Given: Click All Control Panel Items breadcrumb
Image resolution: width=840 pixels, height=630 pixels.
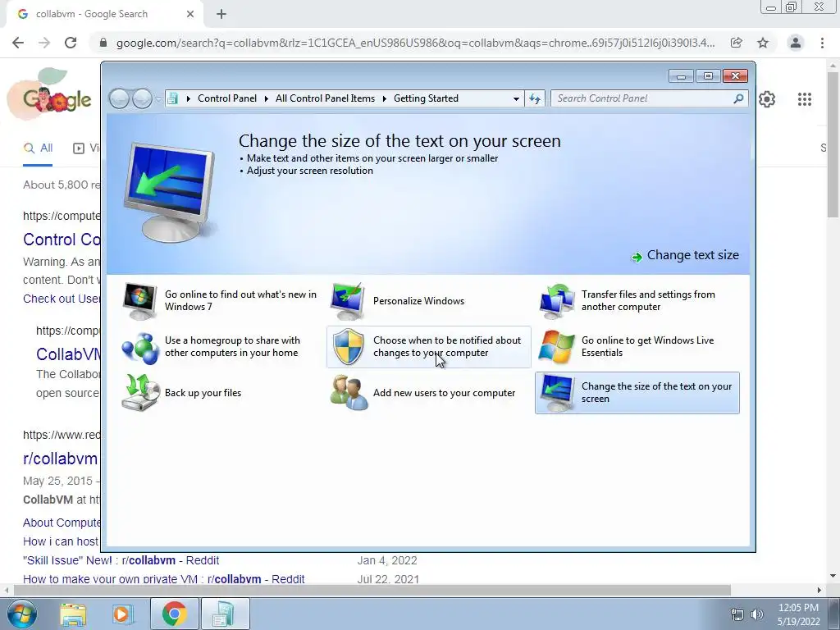Looking at the screenshot, I should coord(325,98).
